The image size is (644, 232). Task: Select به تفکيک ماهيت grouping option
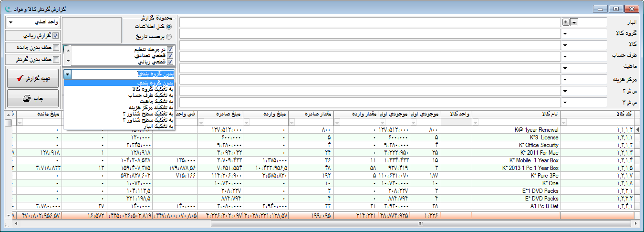coord(156,101)
